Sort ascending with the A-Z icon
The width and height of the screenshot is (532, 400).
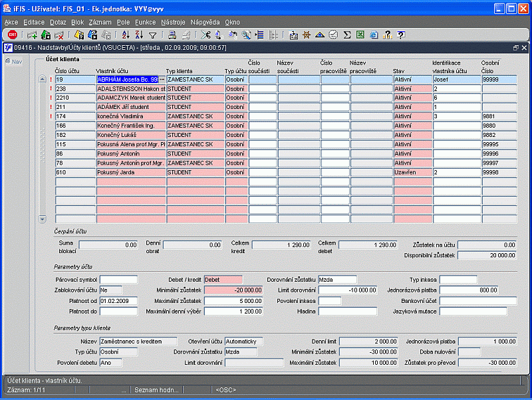click(x=126, y=35)
